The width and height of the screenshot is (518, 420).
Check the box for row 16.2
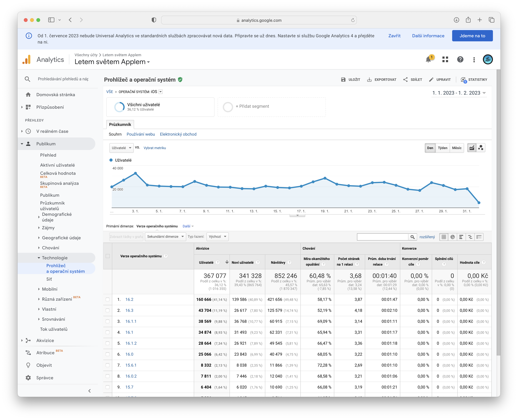(108, 300)
